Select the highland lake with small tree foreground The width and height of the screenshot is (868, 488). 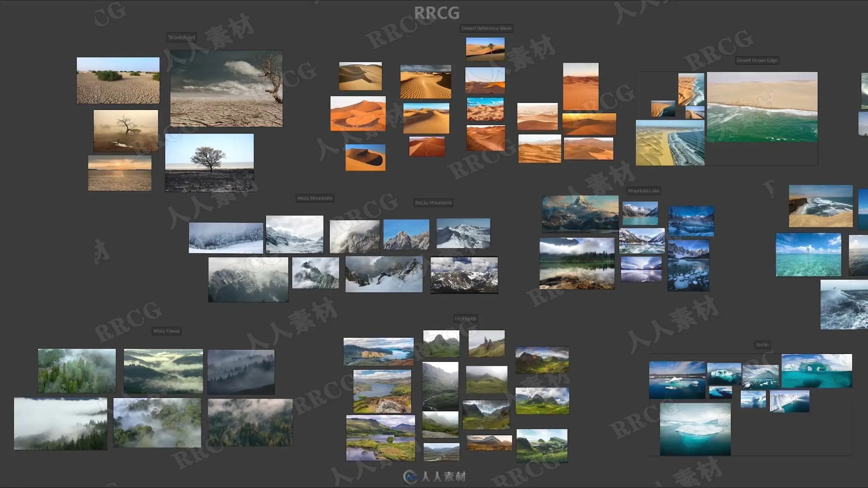tap(380, 438)
